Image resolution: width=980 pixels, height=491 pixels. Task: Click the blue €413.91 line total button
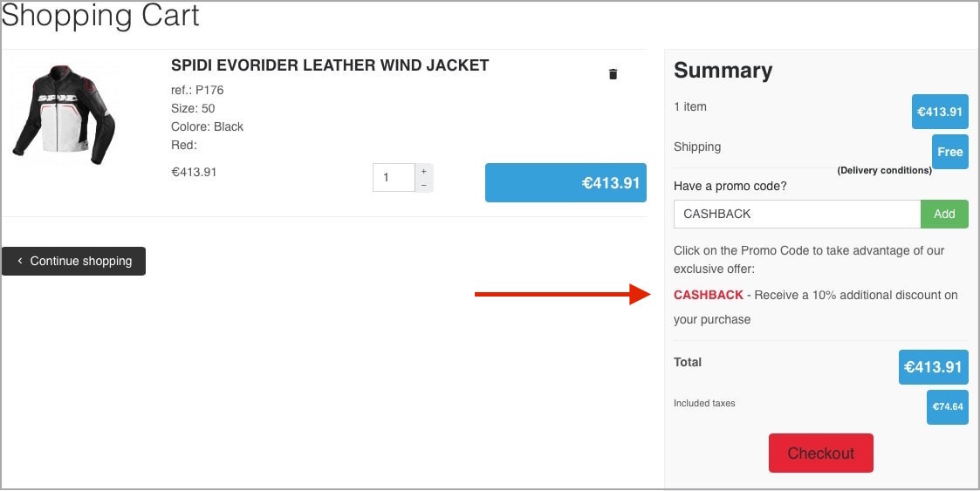pos(565,183)
